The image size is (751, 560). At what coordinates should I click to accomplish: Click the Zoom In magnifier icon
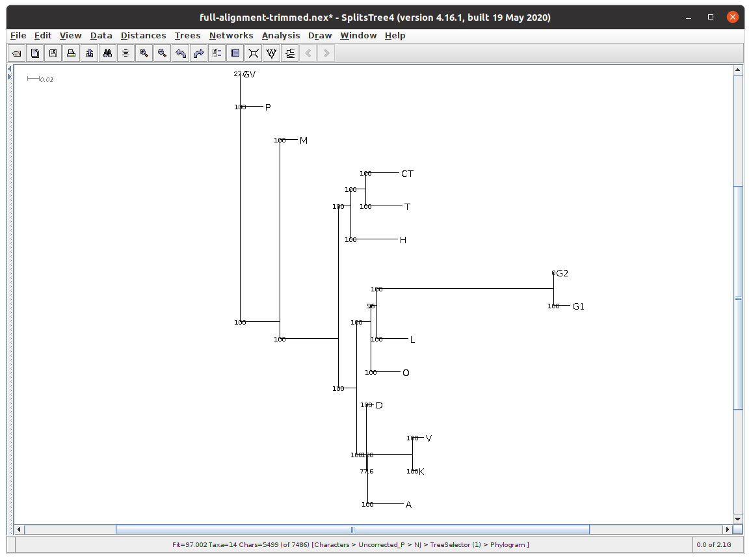(144, 53)
